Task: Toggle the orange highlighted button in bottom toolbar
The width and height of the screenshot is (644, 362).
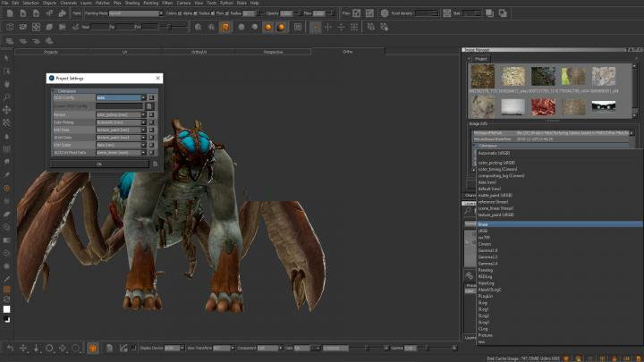Action: click(93, 348)
